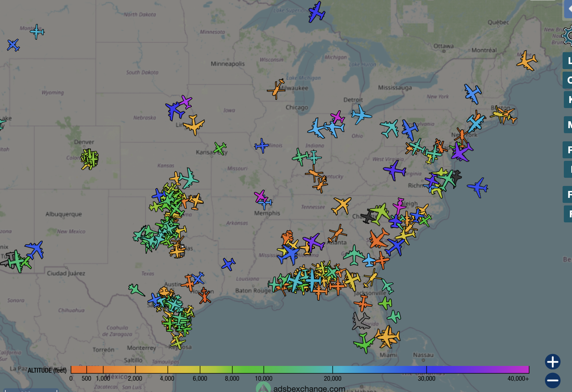Click the Baton Rouge map label
Screen dimensions: 572x392
[253, 291]
